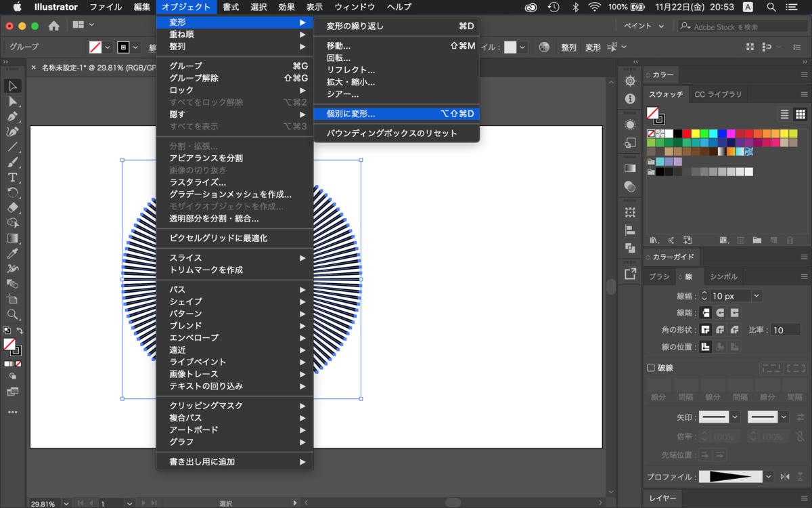Open the 矢印 arrowhead dropdown
The height and width of the screenshot is (508, 812).
(x=735, y=417)
